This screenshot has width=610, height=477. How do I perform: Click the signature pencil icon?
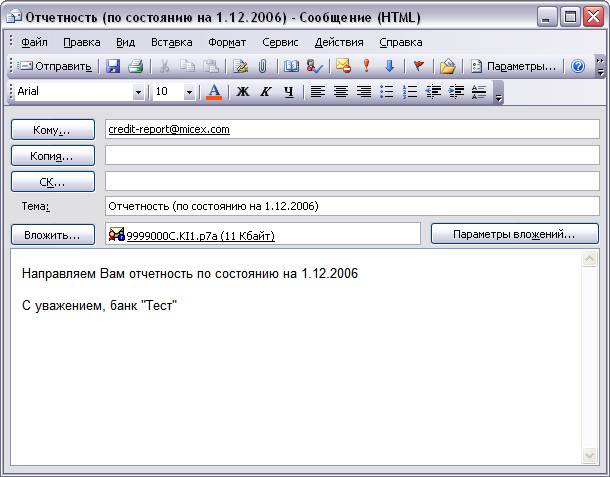point(240,66)
